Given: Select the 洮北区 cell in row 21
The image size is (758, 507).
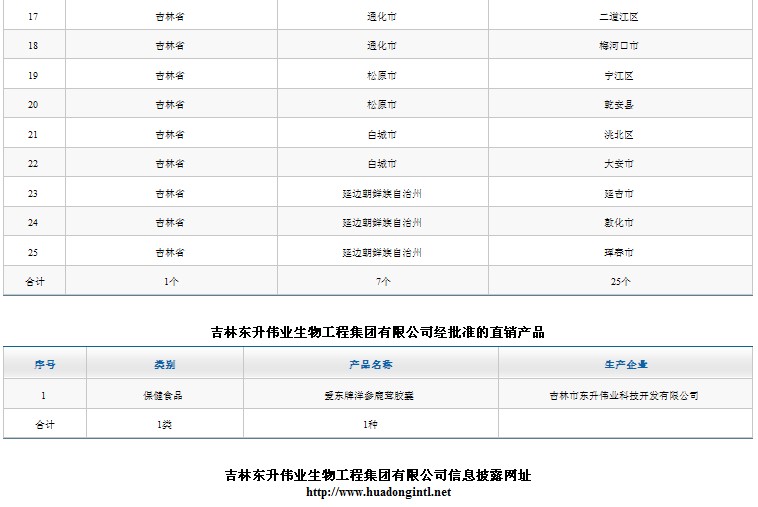Looking at the screenshot, I should 620,135.
